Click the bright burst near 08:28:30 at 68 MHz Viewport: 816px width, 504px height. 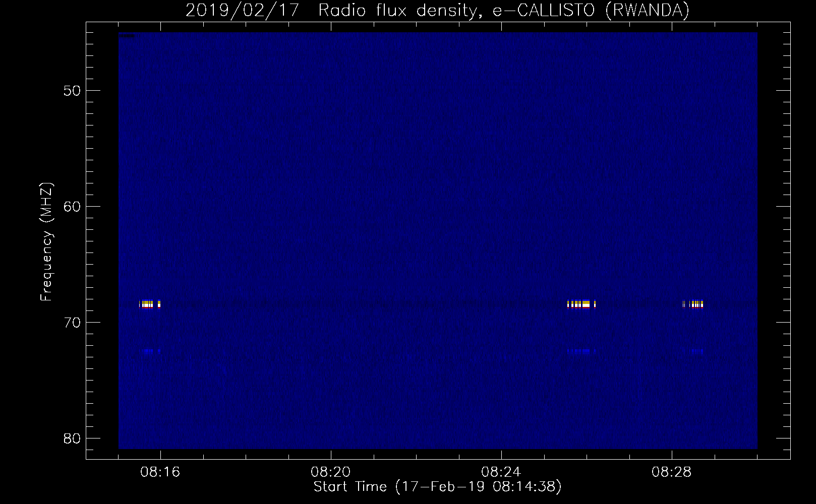(x=693, y=304)
